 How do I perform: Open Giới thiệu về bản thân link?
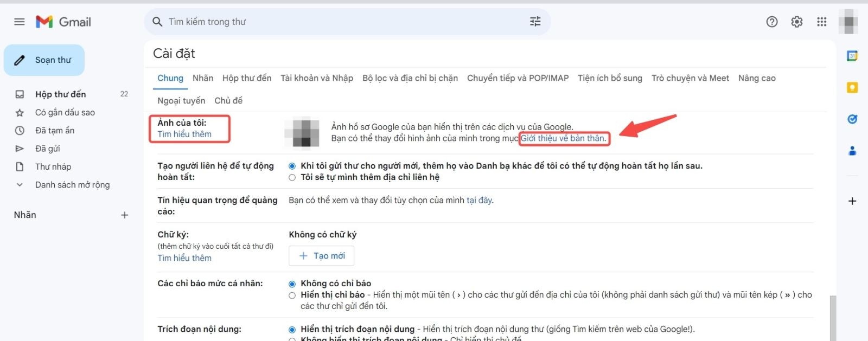coord(564,138)
